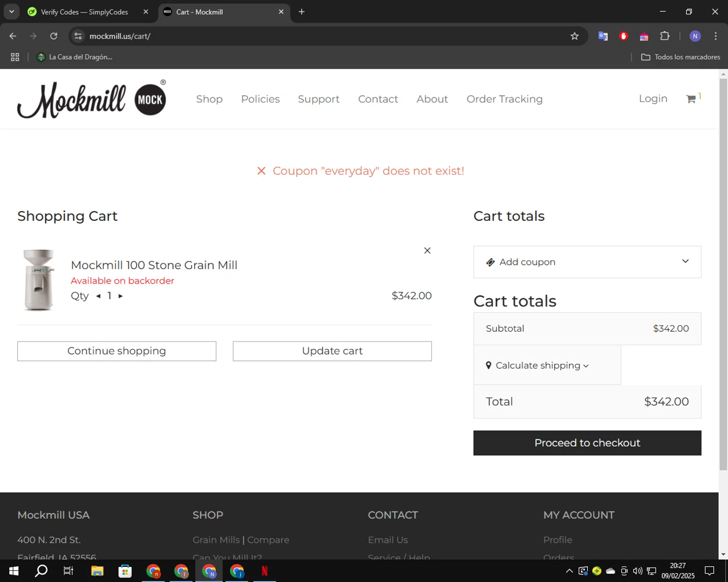Image resolution: width=728 pixels, height=582 pixels.
Task: Click Proceed to checkout button
Action: pyautogui.click(x=587, y=443)
